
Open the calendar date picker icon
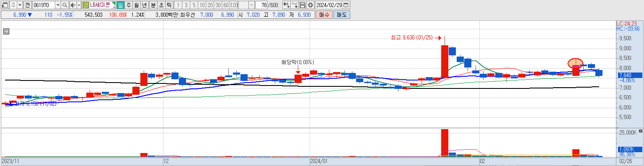click(x=346, y=5)
